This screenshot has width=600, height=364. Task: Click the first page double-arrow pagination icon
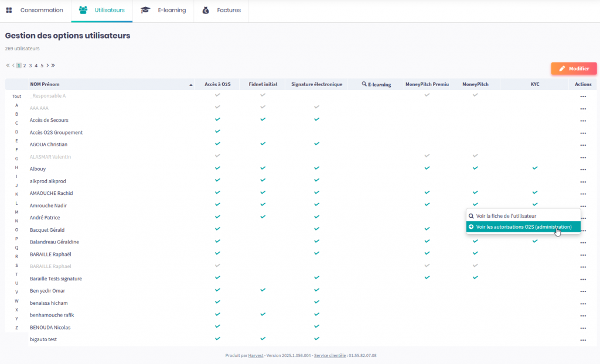click(8, 66)
